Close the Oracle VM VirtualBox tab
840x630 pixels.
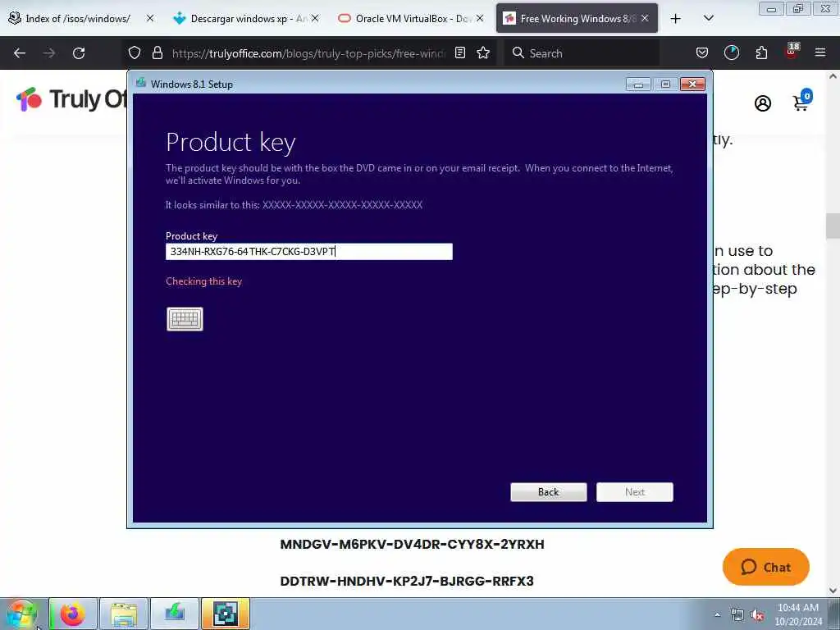pos(480,18)
